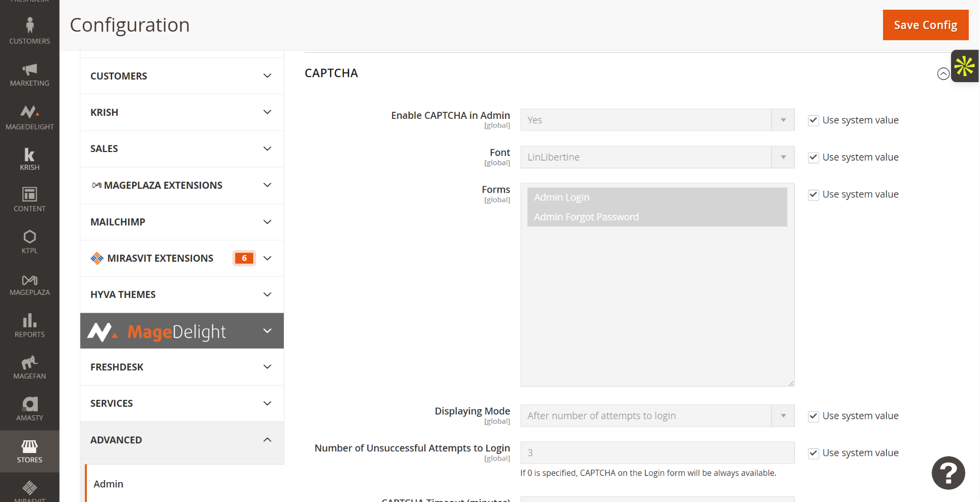This screenshot has height=502, width=980.
Task: Expand the SERVICES config section
Action: tap(182, 403)
